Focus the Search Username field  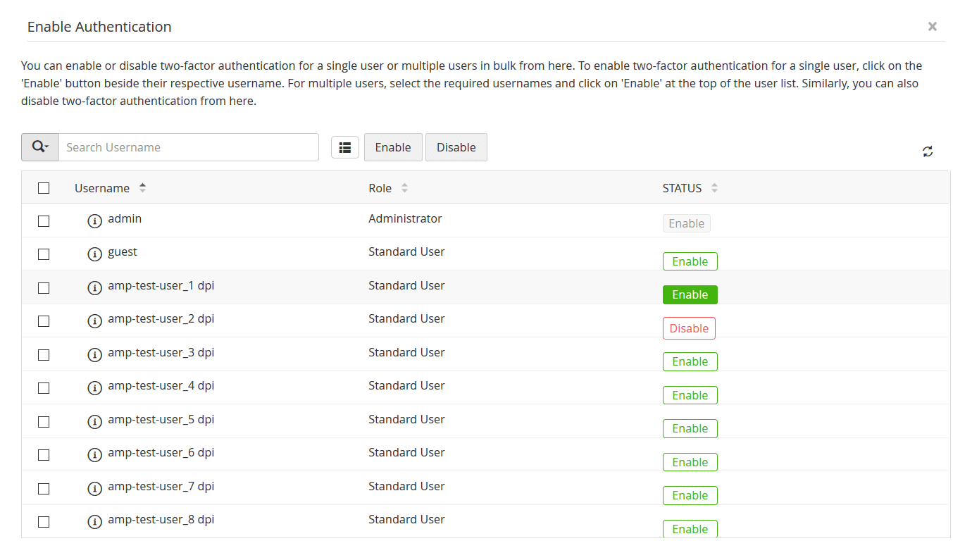[x=188, y=147]
